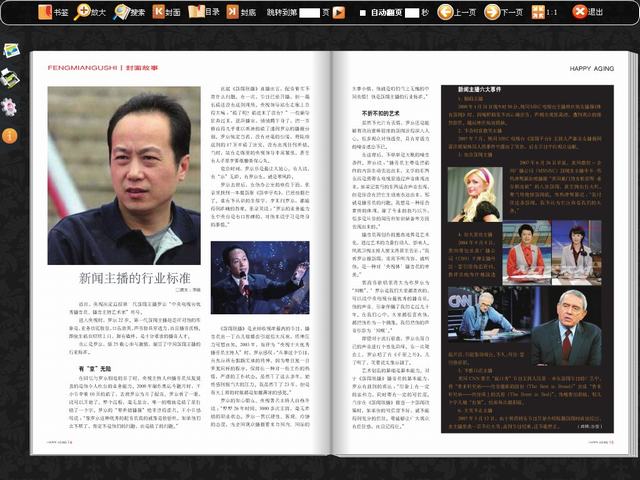Click the orange go-to-page arrow button
Viewport: 640px width, 480px height.
point(339,13)
